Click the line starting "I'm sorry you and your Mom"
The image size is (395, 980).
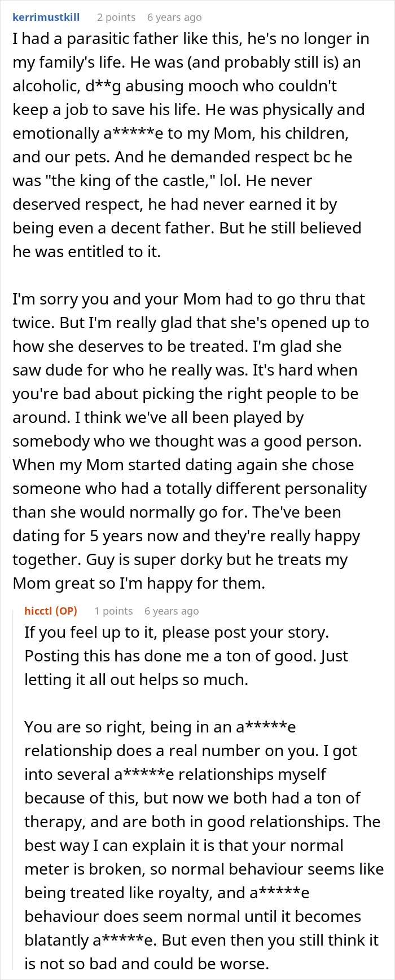tap(188, 299)
